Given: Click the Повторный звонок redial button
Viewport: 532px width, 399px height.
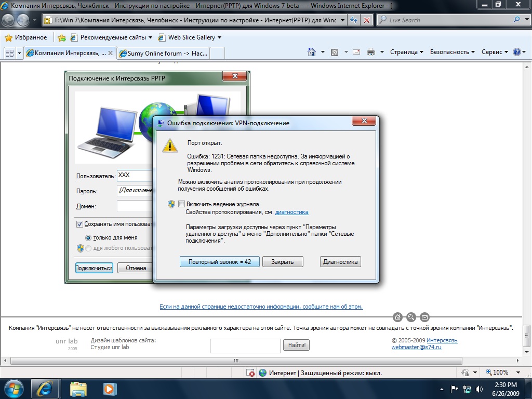Looking at the screenshot, I should (x=219, y=262).
